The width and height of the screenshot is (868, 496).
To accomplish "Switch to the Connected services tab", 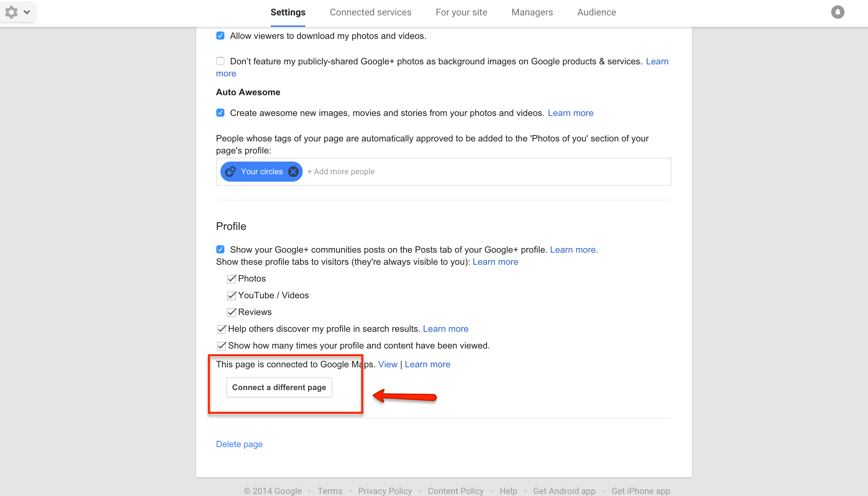I will pos(370,12).
